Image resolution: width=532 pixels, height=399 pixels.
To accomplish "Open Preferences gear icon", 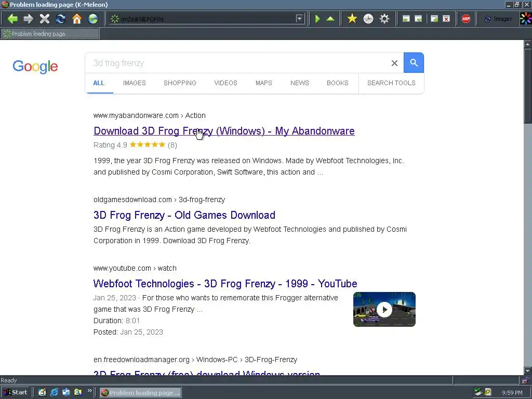I will tap(384, 19).
